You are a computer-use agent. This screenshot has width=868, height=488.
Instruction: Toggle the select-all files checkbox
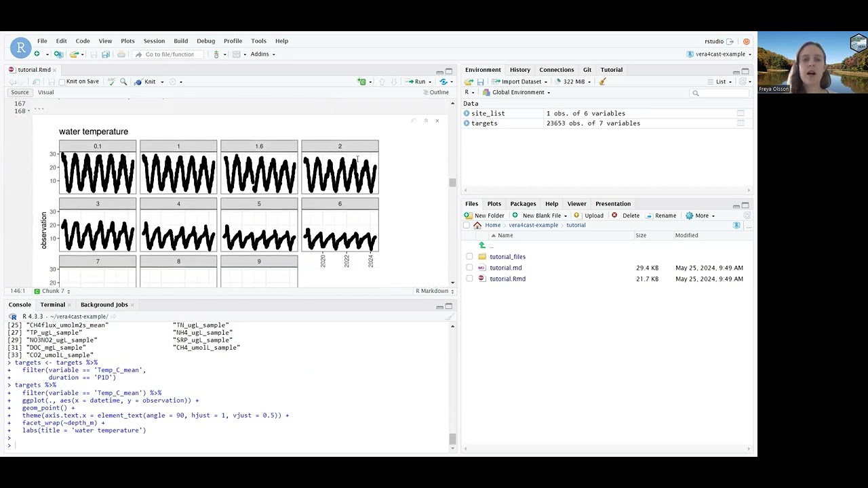[467, 225]
